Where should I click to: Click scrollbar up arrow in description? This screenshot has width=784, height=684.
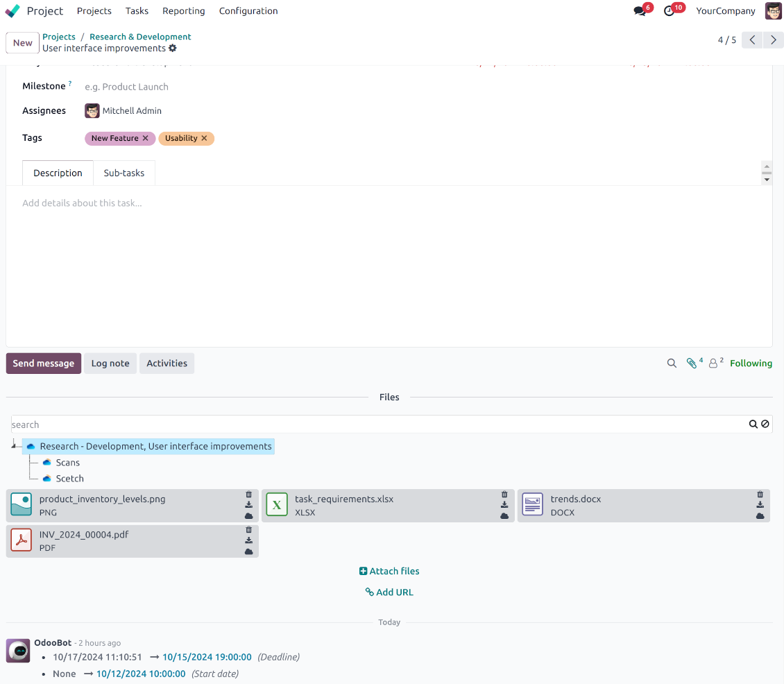(x=767, y=166)
